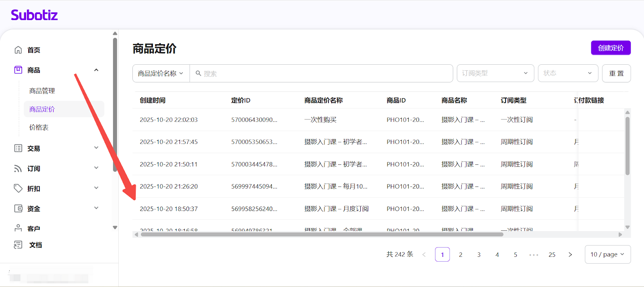Click the 重置 reset button
This screenshot has height=287, width=644.
tap(616, 74)
